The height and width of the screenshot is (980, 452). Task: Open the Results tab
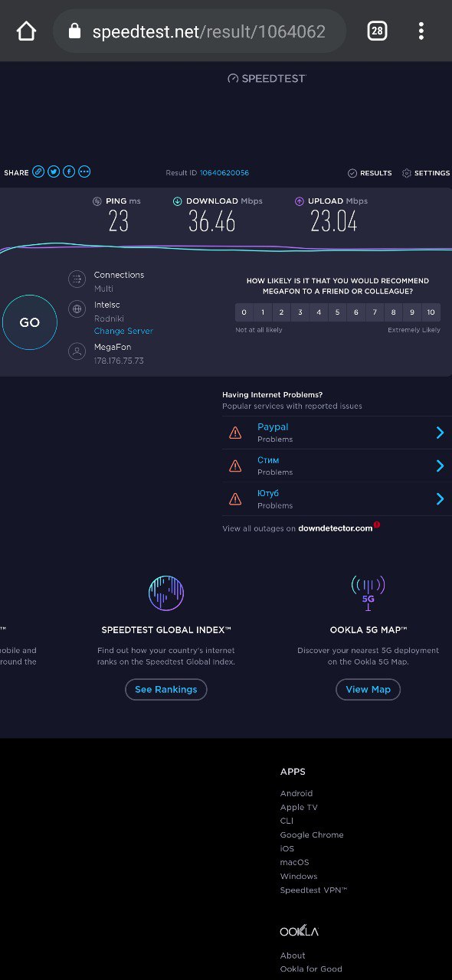pyautogui.click(x=369, y=173)
